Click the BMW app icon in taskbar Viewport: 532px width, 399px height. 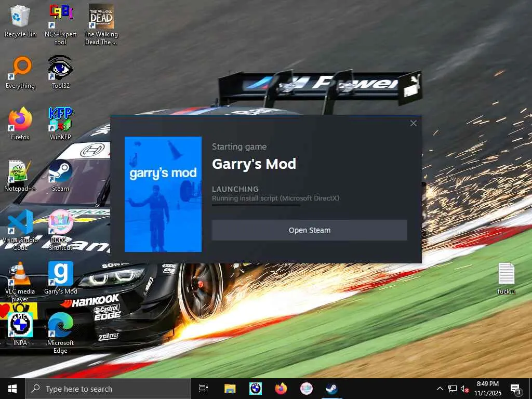(256, 389)
